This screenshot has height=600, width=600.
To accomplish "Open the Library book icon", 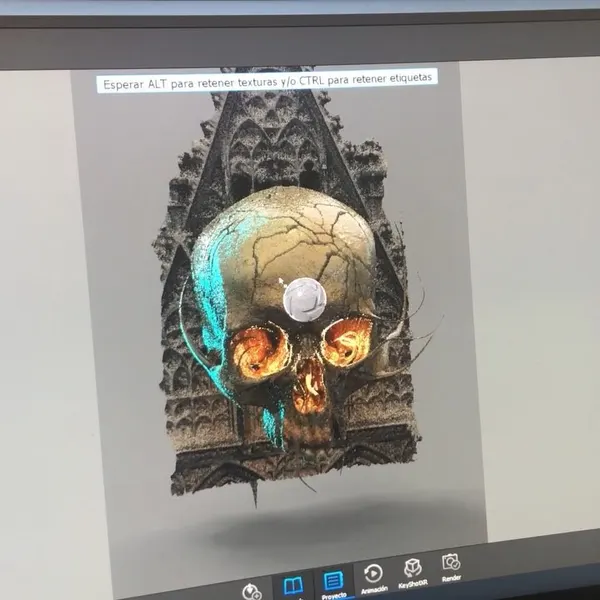I will coord(293,586).
